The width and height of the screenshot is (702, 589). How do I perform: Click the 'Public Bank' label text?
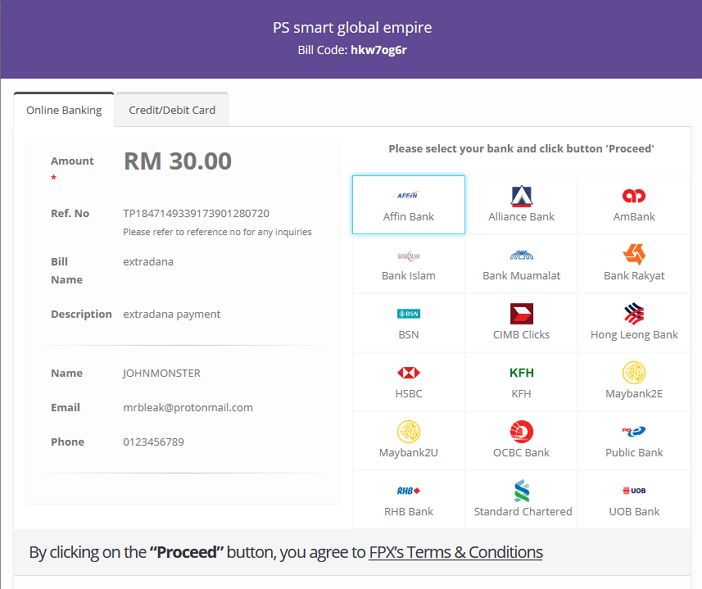point(634,452)
